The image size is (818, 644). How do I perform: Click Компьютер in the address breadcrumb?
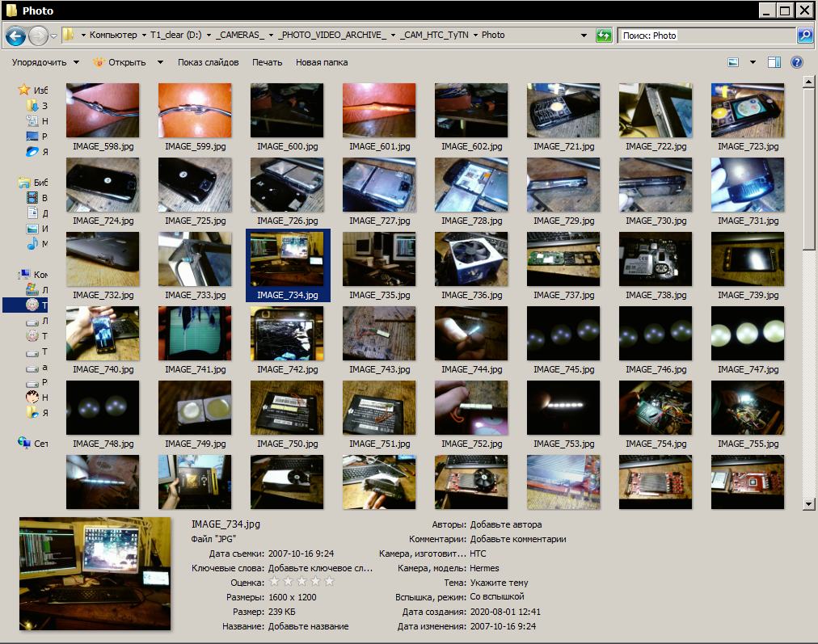click(113, 35)
